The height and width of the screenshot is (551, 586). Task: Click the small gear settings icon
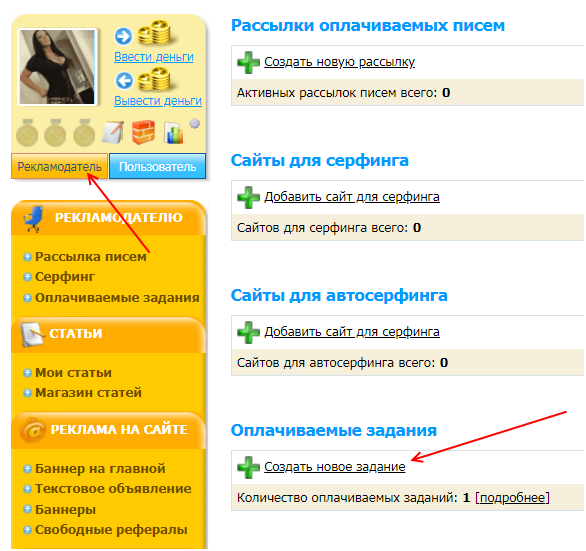point(194,123)
